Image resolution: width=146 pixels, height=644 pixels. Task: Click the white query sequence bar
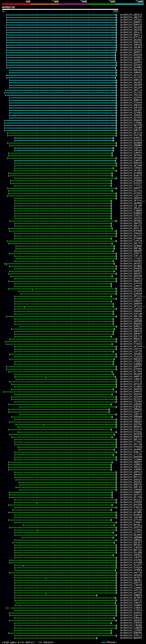point(60,9)
